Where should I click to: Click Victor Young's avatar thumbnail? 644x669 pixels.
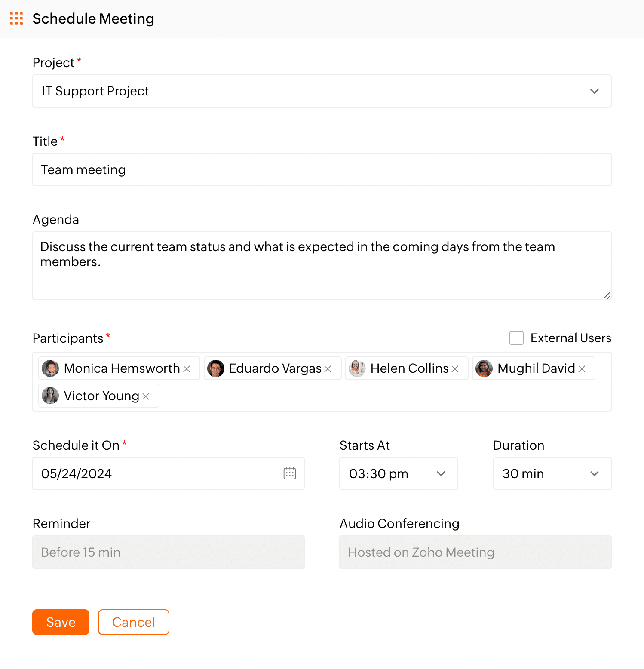[x=50, y=396]
